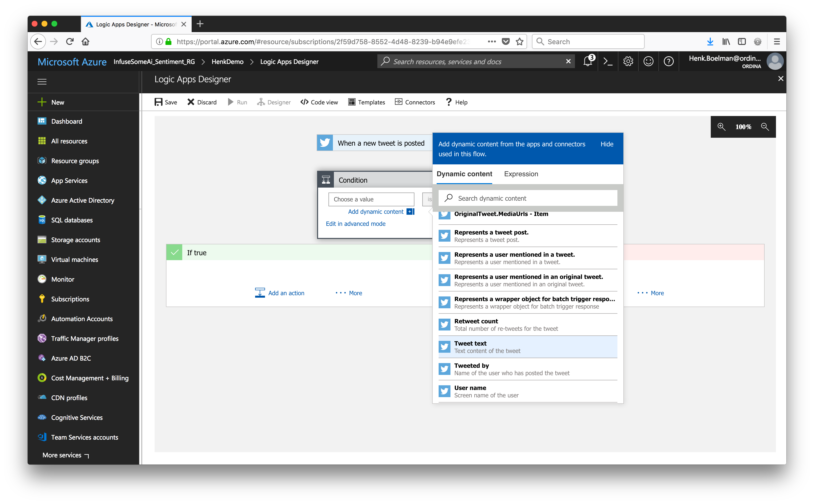Toggle Firefox sidebar view icon

(742, 42)
